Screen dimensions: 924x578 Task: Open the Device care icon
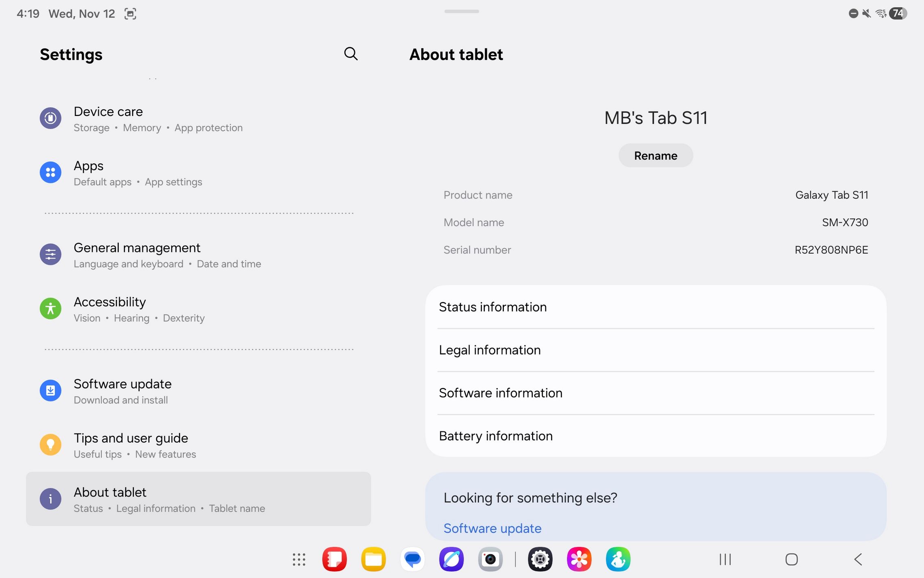50,118
